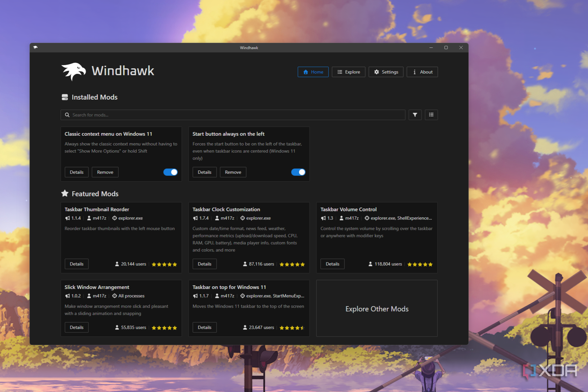
Task: Disable Classic context menu on Windows 11 mod
Action: [170, 172]
